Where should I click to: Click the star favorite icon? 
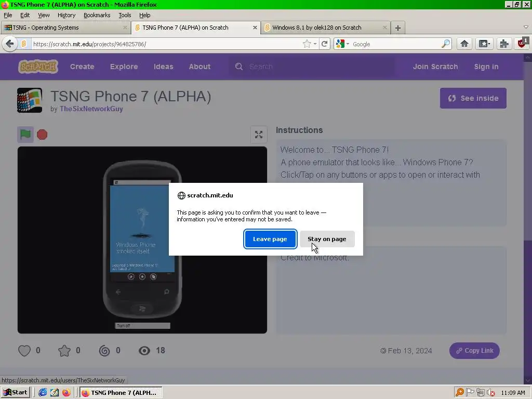(64, 351)
